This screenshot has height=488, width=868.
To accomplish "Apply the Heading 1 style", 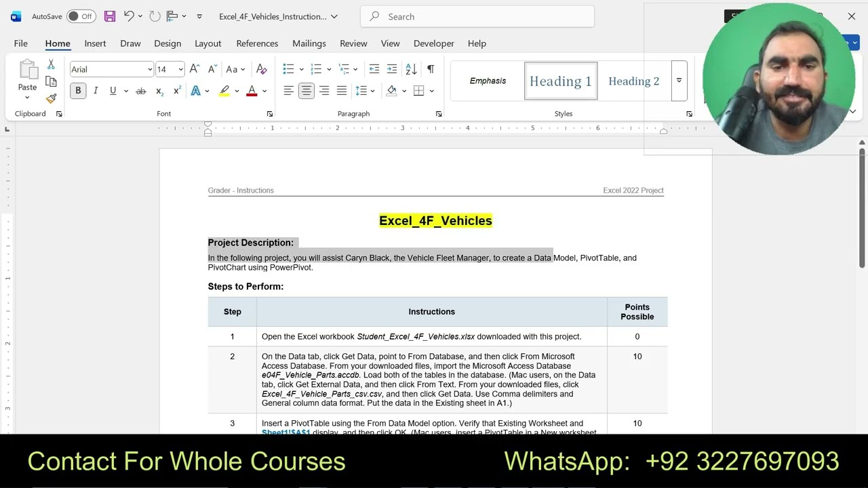I will point(561,81).
